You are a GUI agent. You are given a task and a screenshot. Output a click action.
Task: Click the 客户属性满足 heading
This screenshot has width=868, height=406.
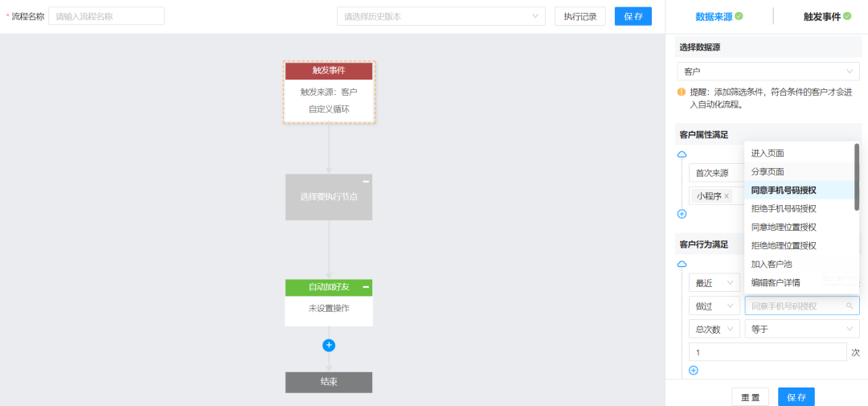pos(703,134)
